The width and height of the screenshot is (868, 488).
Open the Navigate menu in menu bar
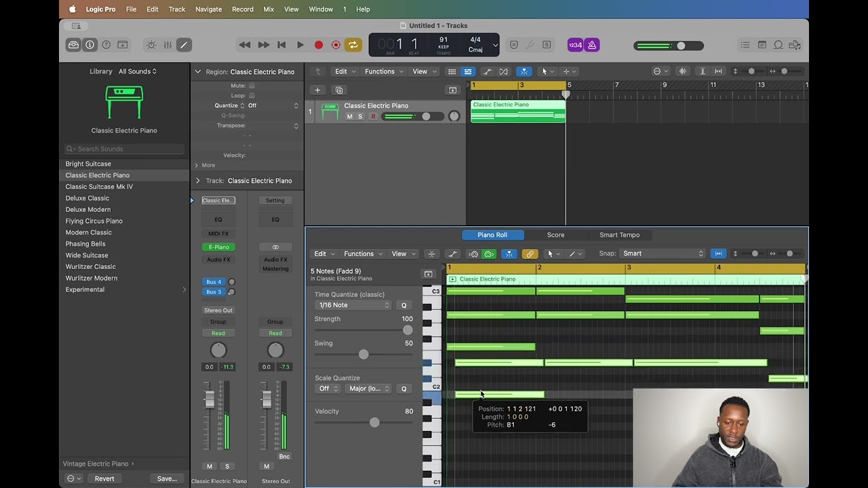click(x=208, y=9)
